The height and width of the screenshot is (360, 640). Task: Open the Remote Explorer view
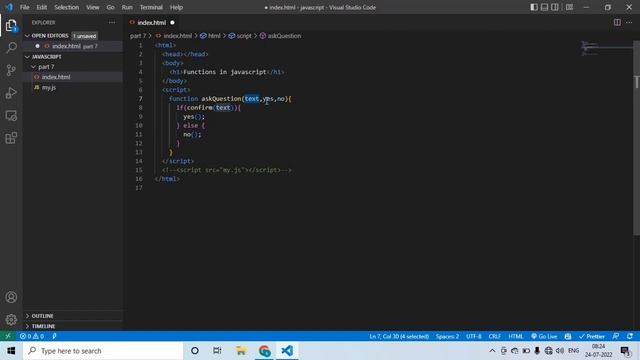click(x=11, y=116)
